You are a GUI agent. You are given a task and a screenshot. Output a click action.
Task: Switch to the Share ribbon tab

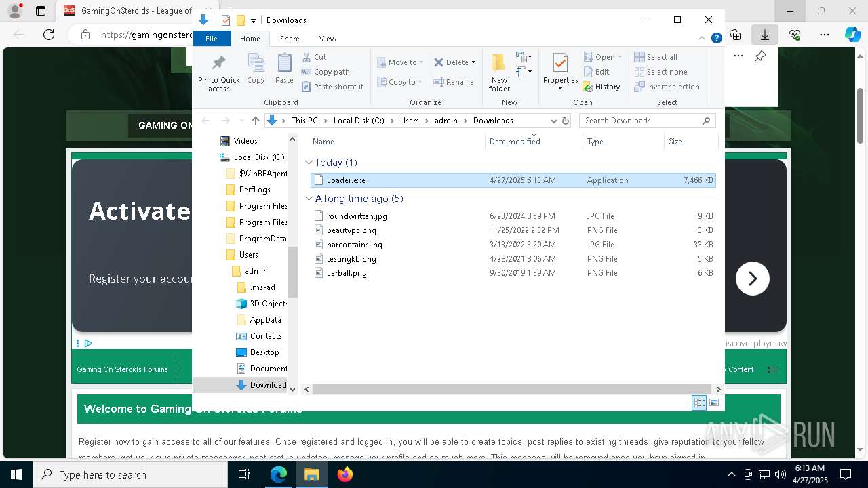290,39
